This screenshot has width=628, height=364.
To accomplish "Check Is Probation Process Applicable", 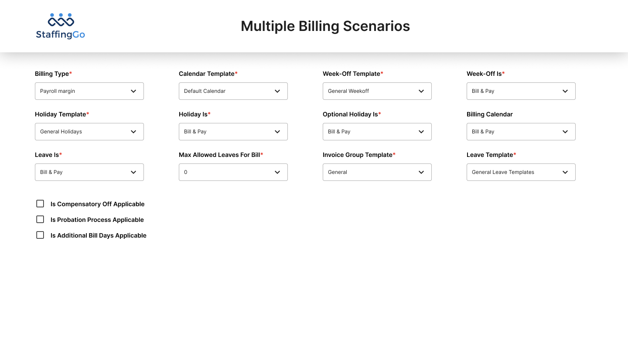I will point(40,219).
